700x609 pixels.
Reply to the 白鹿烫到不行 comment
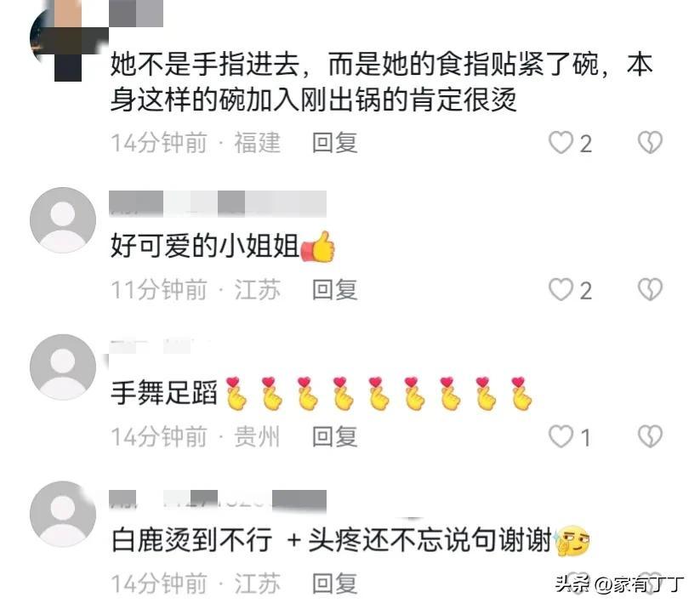tap(335, 583)
